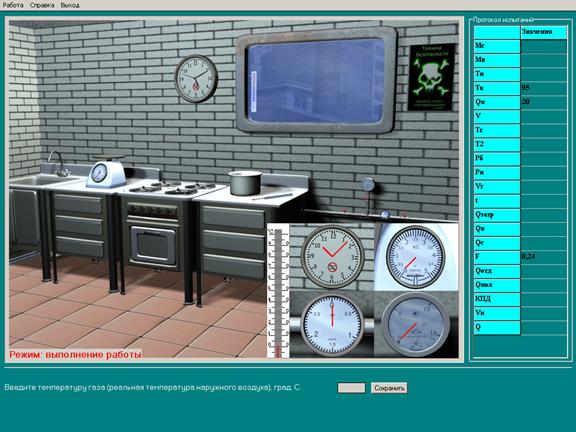Click the skull safety poster
This screenshot has width=576, height=432.
pos(431,77)
